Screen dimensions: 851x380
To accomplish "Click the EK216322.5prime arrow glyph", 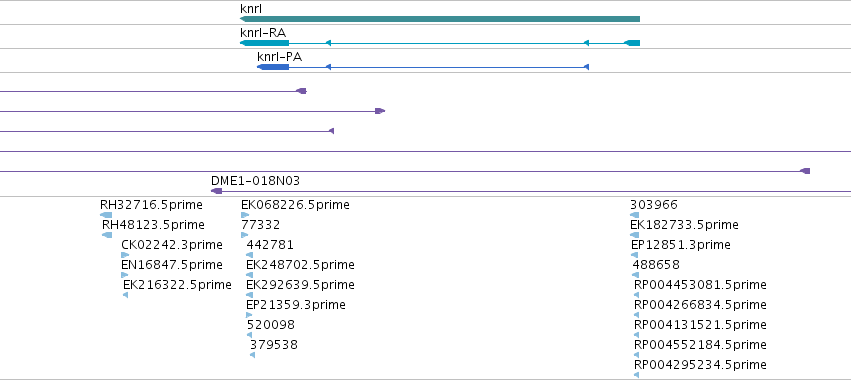I will point(125,295).
